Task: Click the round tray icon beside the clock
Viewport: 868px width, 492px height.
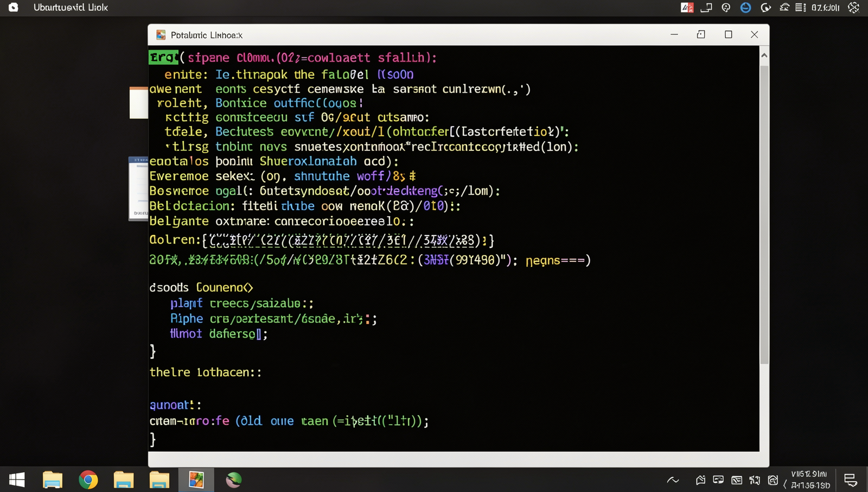Action: (773, 480)
